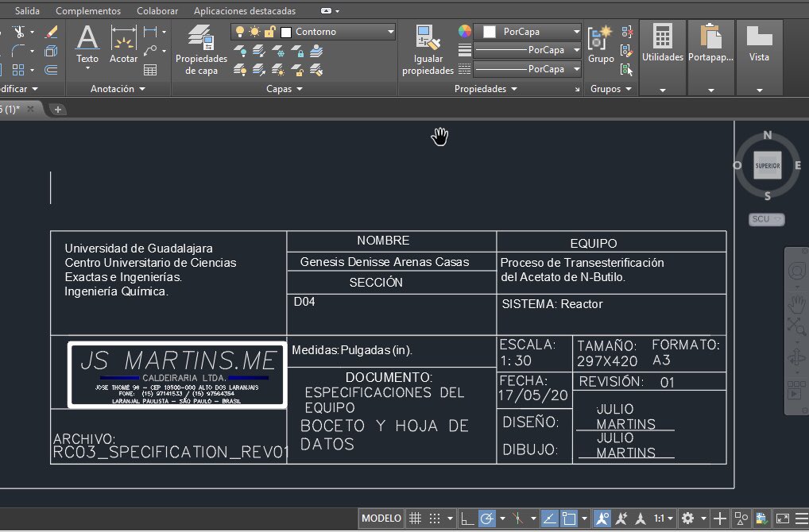Toggle annotation objects visibility in status bar
The height and width of the screenshot is (532, 809).
pyautogui.click(x=601, y=518)
